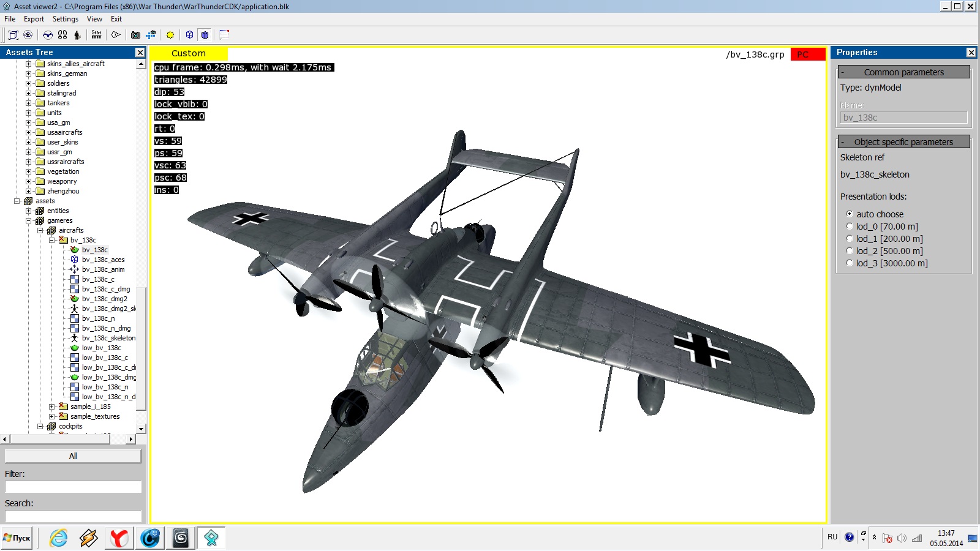Select the tankers folder
Screen dimensions: 980x551
point(58,103)
